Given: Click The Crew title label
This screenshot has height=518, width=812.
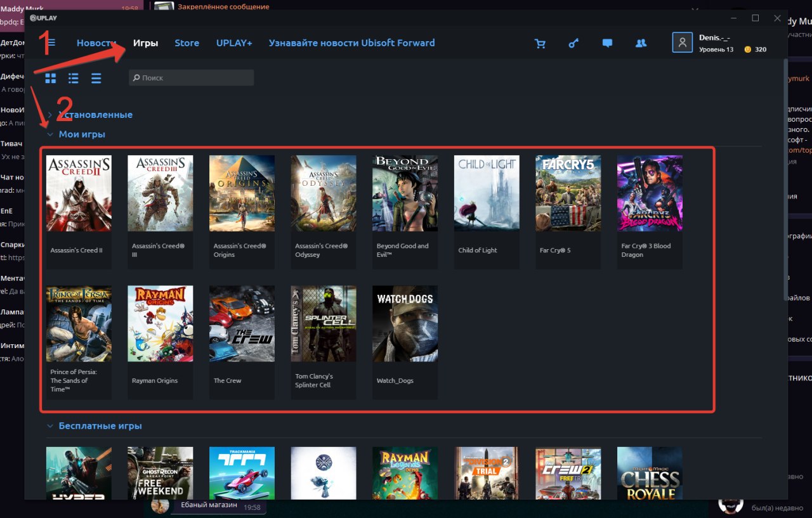Looking at the screenshot, I should tap(227, 381).
